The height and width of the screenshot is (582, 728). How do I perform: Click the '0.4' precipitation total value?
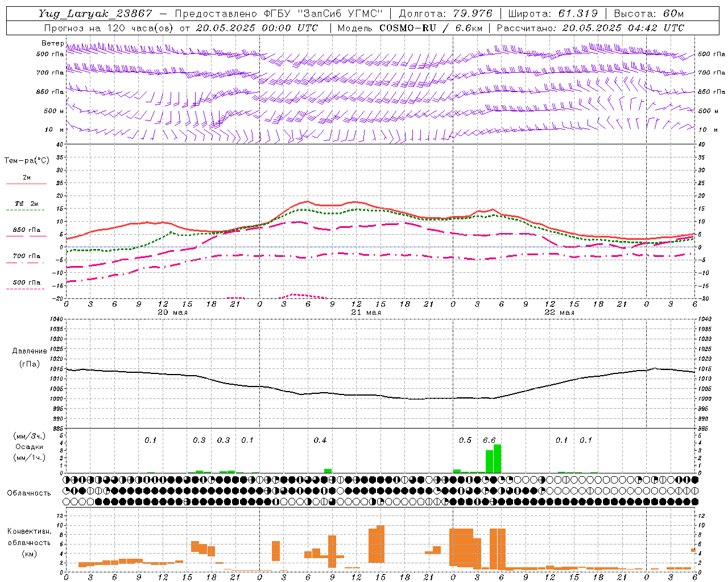pos(320,440)
